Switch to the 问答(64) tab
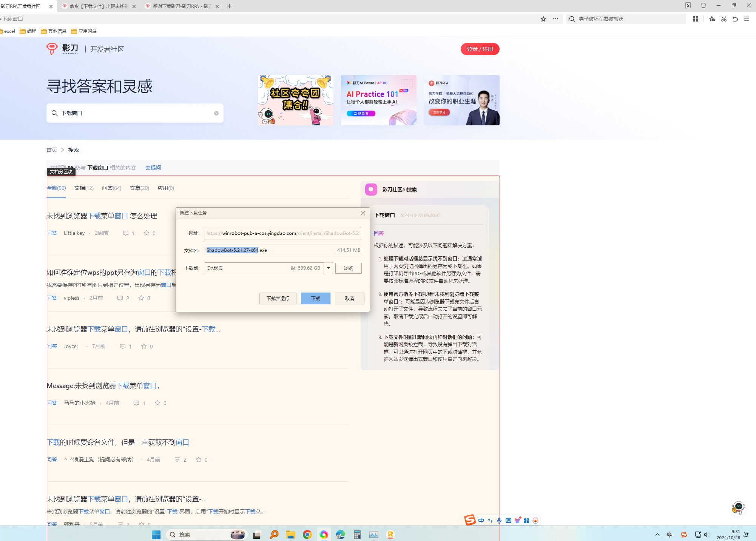Viewport: 756px width, 541px height. click(111, 188)
